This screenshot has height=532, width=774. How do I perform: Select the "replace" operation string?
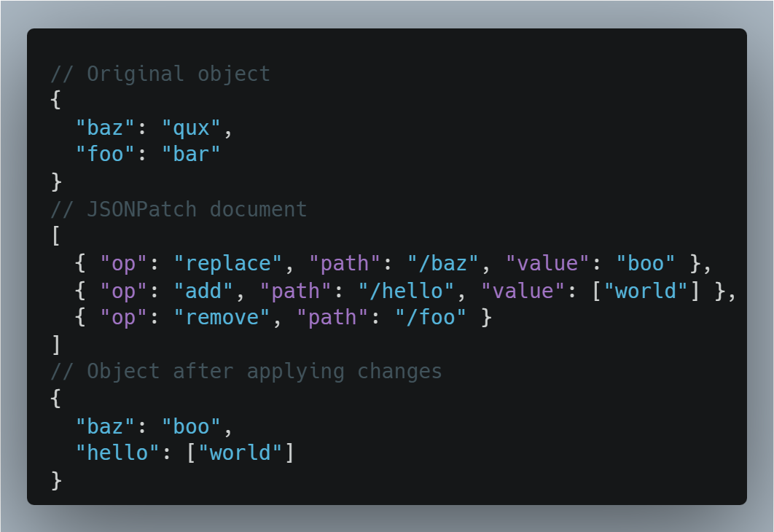point(234,264)
